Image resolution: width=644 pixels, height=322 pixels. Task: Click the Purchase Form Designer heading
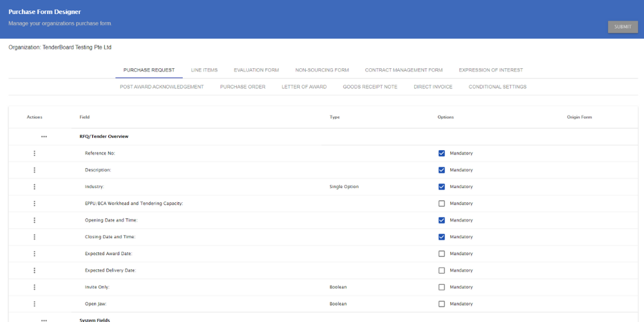click(44, 12)
